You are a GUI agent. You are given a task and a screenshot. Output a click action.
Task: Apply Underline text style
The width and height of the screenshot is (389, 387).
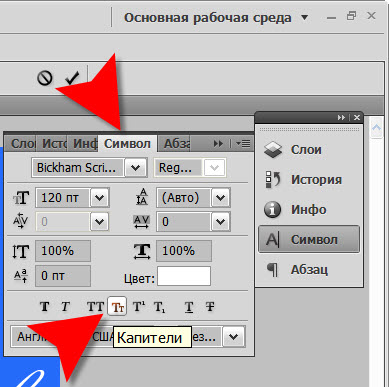189,306
